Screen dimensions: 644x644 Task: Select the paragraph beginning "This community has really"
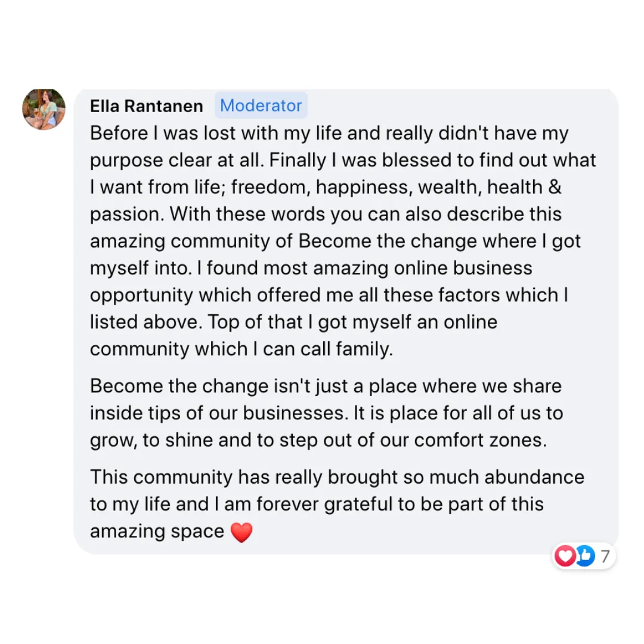click(x=337, y=504)
